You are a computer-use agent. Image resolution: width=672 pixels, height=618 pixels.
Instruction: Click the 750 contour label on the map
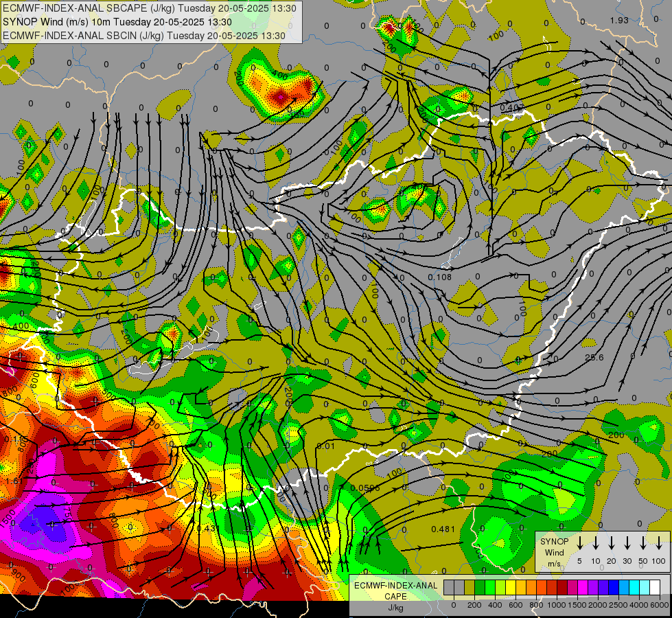[68, 514]
